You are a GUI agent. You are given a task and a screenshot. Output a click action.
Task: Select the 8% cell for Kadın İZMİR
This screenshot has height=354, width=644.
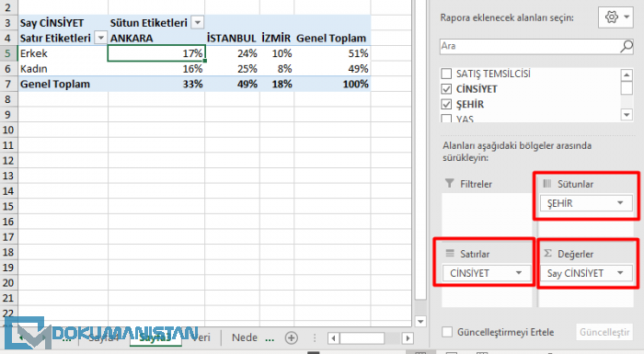click(276, 69)
